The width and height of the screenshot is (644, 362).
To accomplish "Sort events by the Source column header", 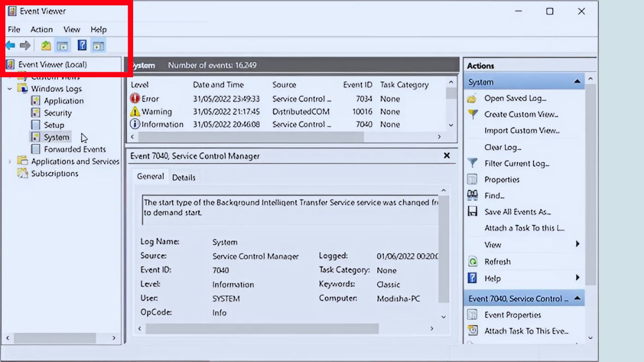I will (x=284, y=85).
